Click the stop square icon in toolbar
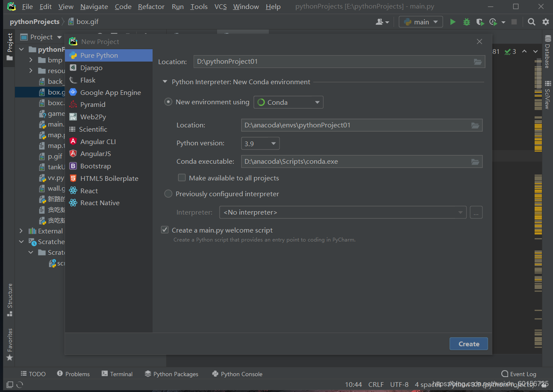 pyautogui.click(x=514, y=22)
